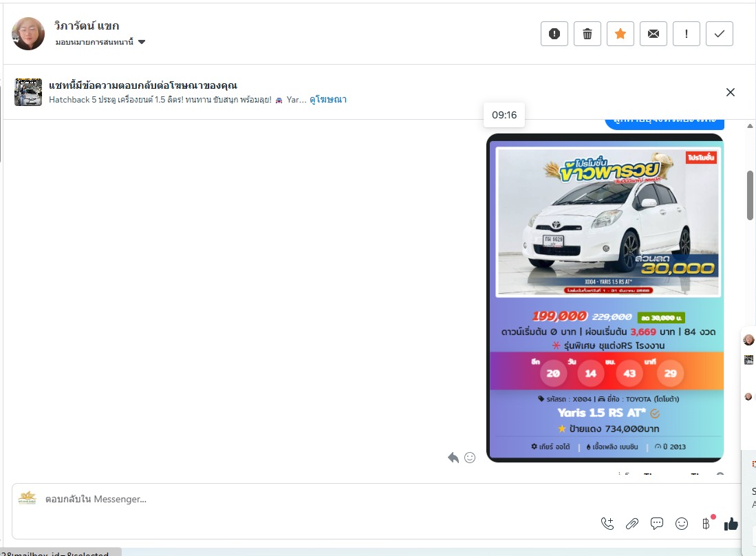Click the วิภารัตน์ แขก contact name
The height and width of the screenshot is (556, 756).
point(86,25)
